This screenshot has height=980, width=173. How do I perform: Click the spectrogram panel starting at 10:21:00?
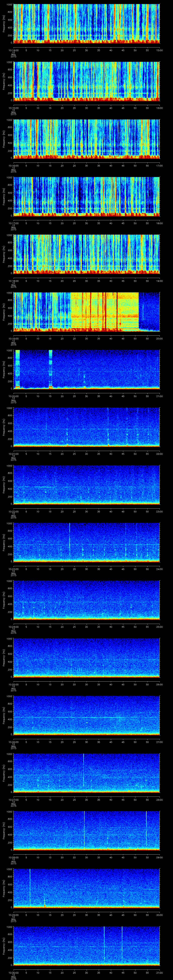pyautogui.click(x=87, y=427)
